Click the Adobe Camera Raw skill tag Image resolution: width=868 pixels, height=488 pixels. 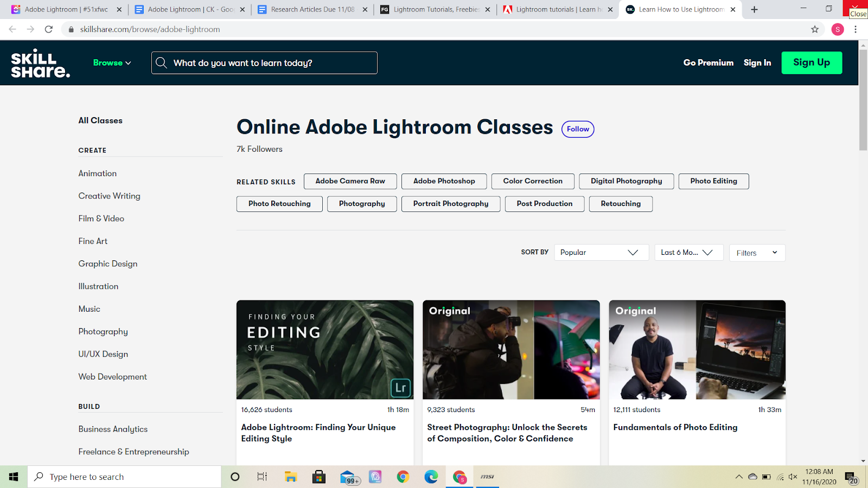350,181
